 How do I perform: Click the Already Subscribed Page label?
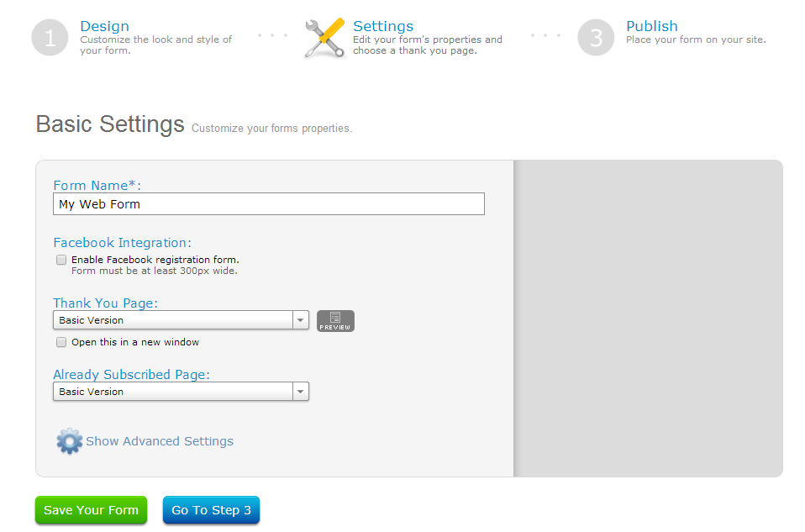coord(131,375)
